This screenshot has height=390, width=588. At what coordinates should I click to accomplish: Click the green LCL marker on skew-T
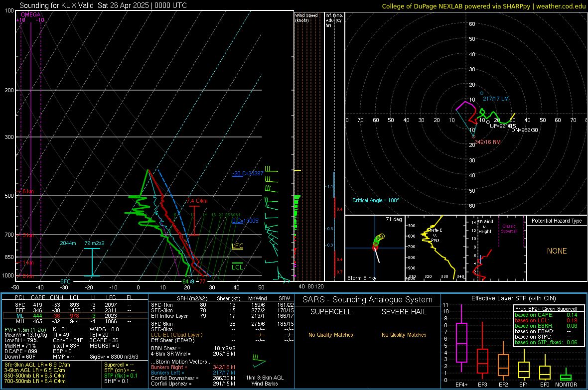(237, 266)
